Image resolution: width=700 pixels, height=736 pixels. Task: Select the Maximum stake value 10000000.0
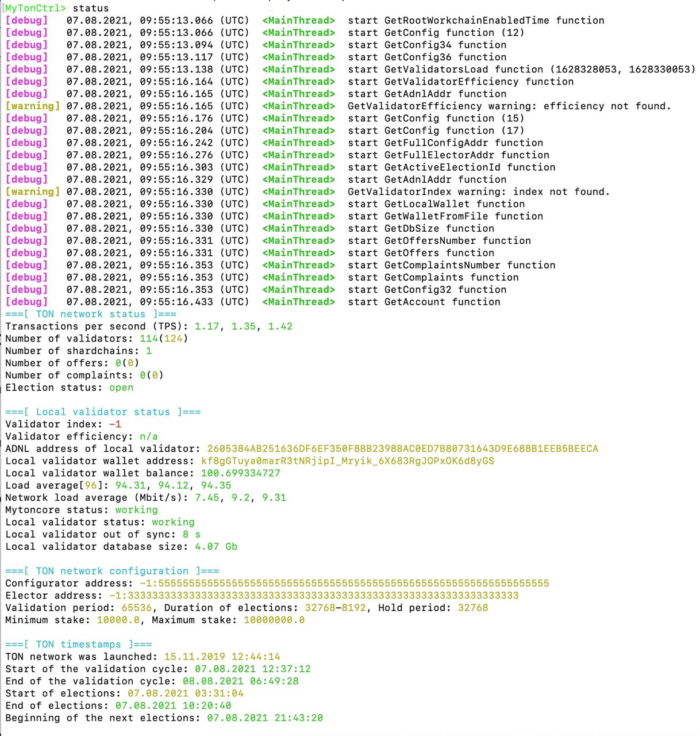pyautogui.click(x=274, y=620)
